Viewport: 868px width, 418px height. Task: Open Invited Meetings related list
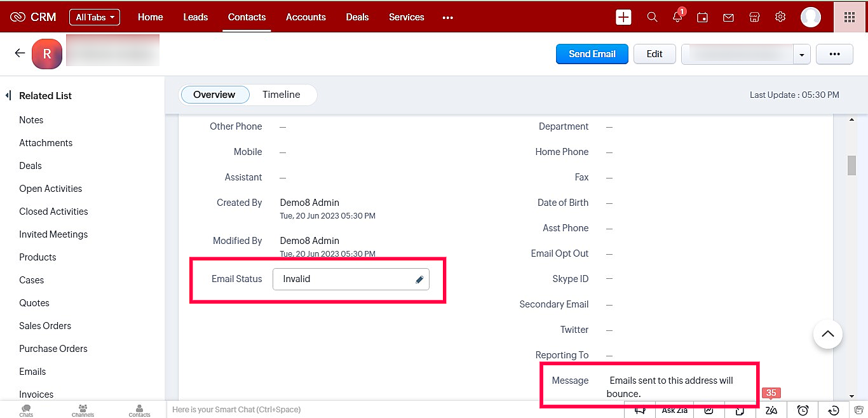tap(53, 234)
